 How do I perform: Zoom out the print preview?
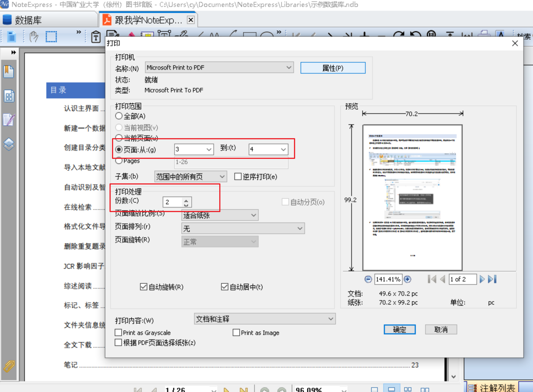click(368, 279)
